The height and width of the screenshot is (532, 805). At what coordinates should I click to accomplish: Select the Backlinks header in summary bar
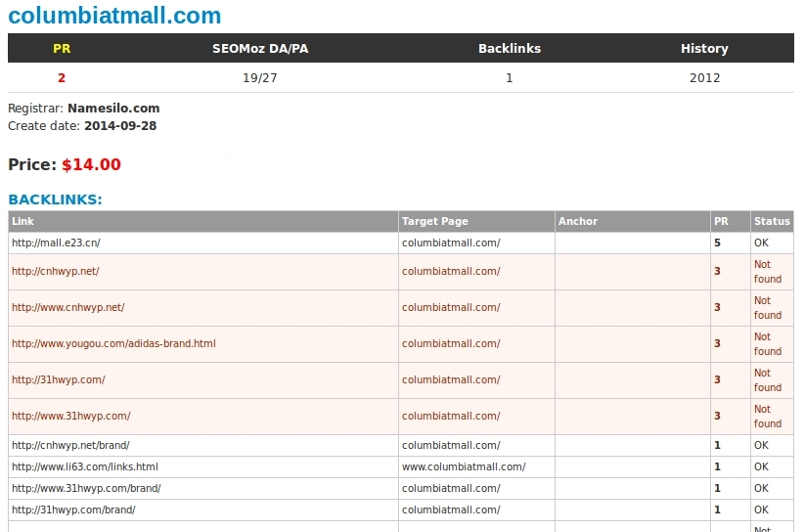click(510, 48)
